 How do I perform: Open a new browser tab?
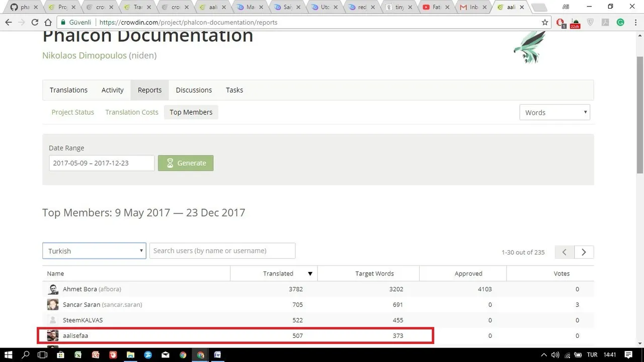539,7
